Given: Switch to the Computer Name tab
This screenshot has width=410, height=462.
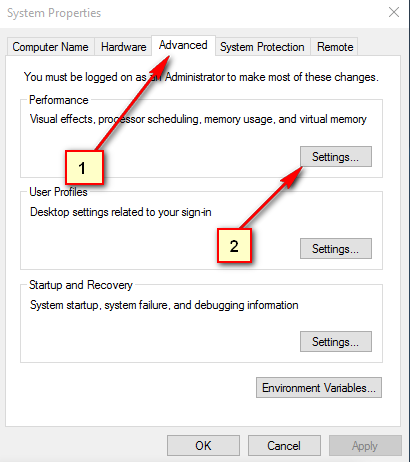Looking at the screenshot, I should (x=51, y=47).
